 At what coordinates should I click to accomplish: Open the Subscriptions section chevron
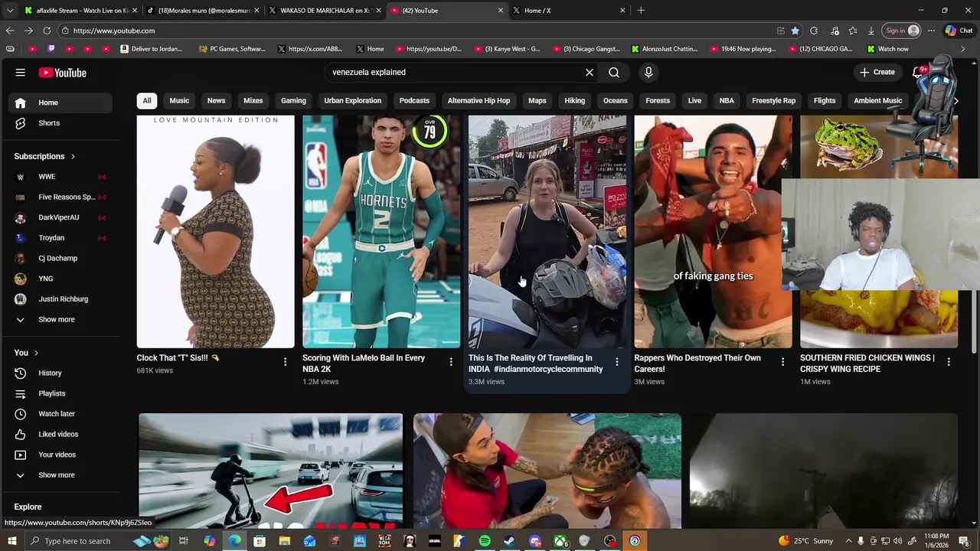click(x=73, y=157)
